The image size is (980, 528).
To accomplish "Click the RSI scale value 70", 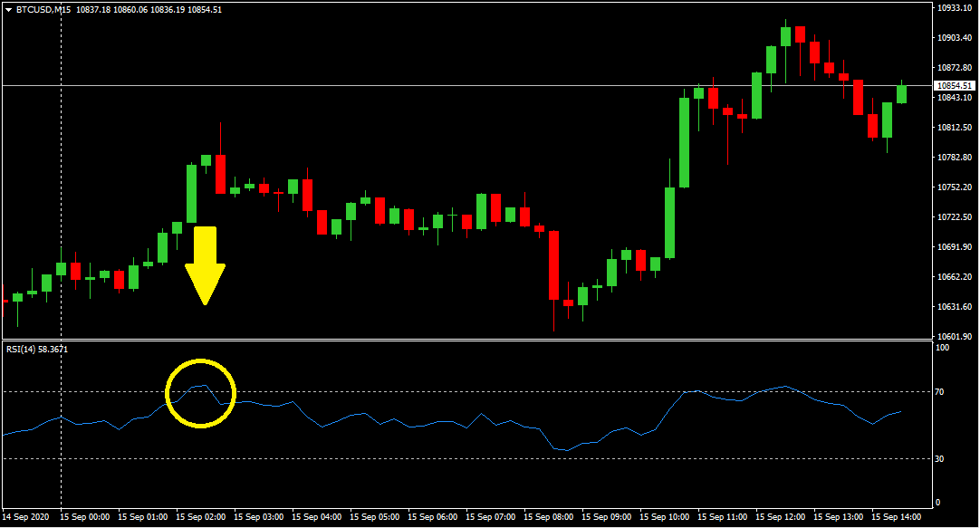I will [940, 392].
